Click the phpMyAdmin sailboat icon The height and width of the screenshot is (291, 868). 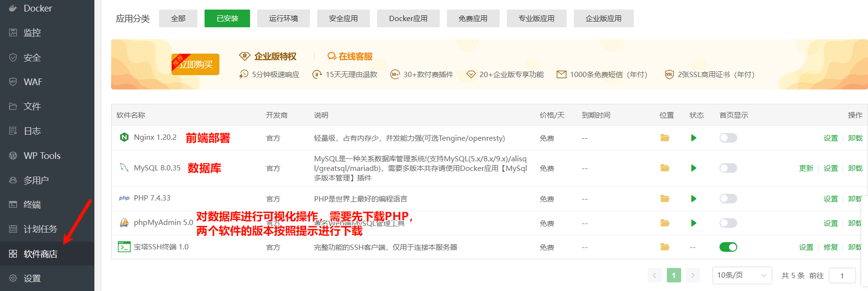[124, 223]
